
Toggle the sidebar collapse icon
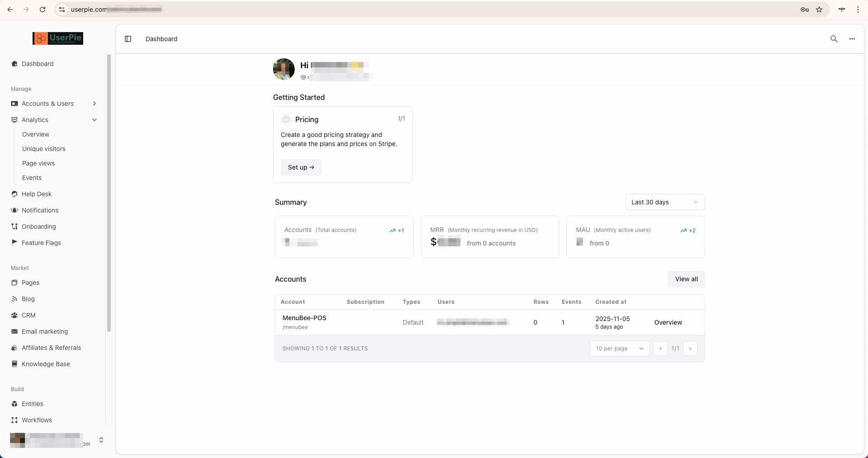128,39
